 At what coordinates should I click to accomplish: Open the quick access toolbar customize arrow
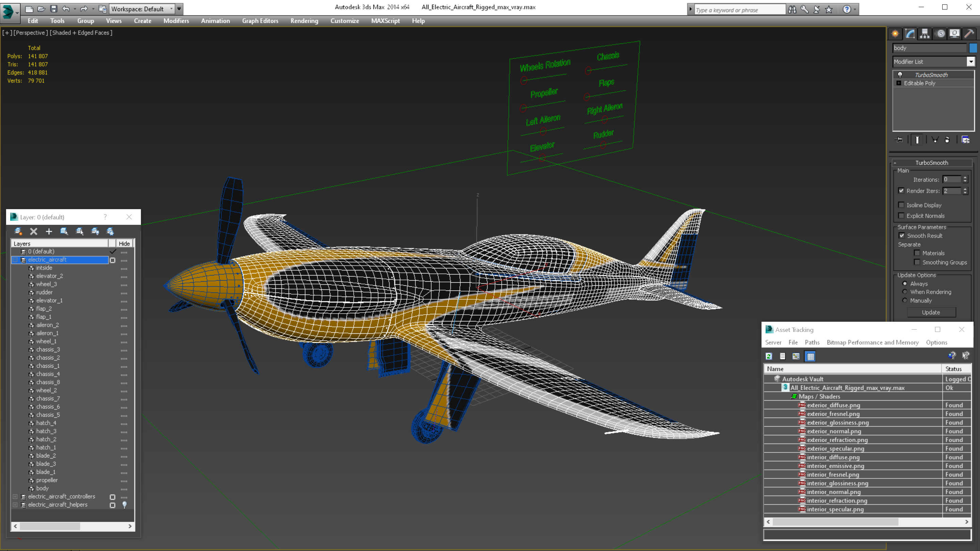point(179,9)
